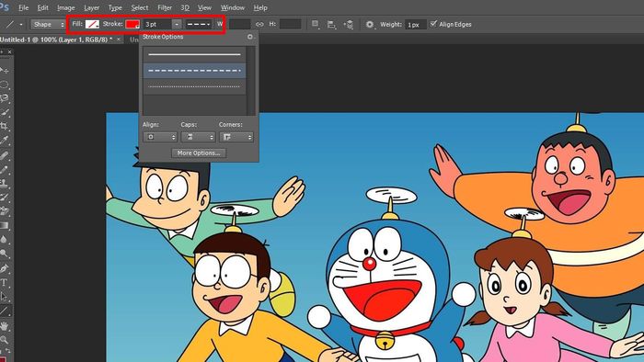Open the path alignment icon
The height and width of the screenshot is (362, 644).
coord(331,25)
